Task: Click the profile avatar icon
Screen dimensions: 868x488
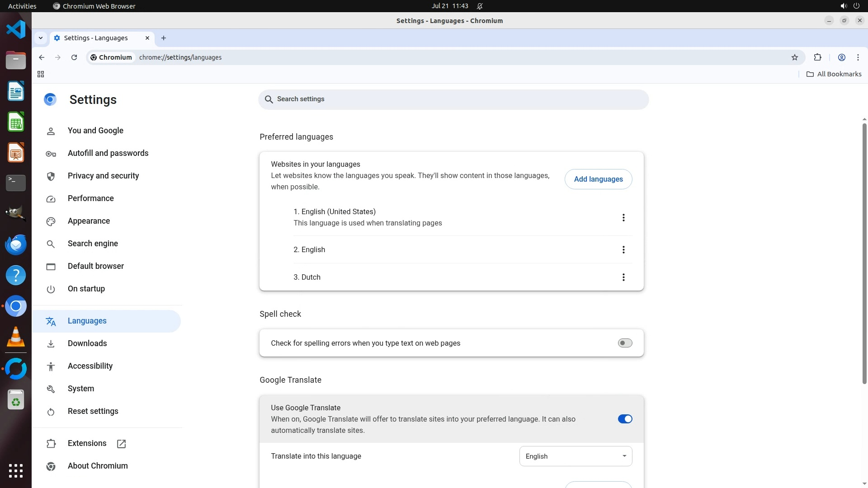Action: [x=841, y=57]
